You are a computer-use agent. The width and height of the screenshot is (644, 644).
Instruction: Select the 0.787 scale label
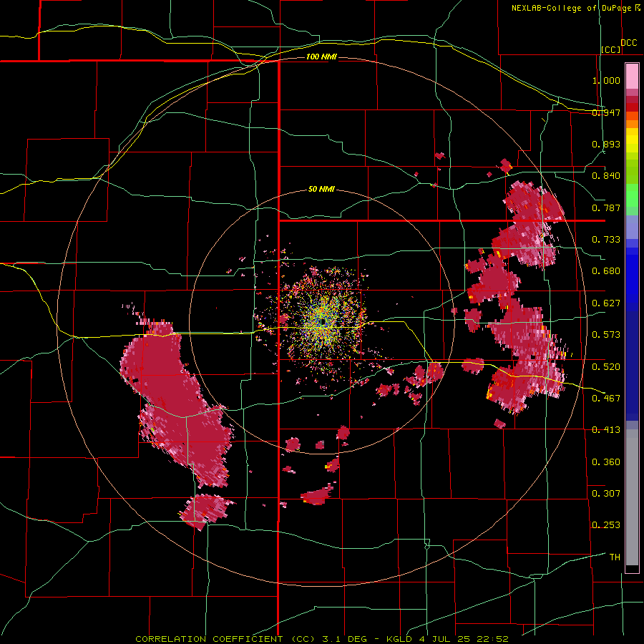606,208
